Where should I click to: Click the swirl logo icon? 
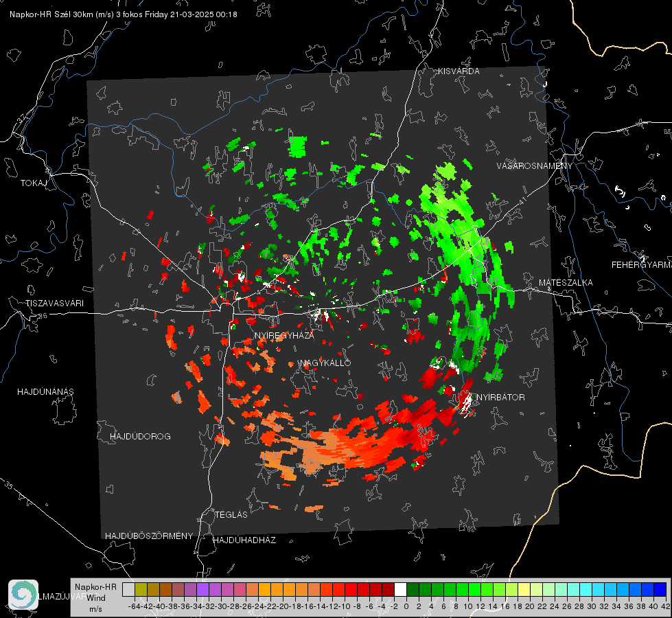click(23, 595)
